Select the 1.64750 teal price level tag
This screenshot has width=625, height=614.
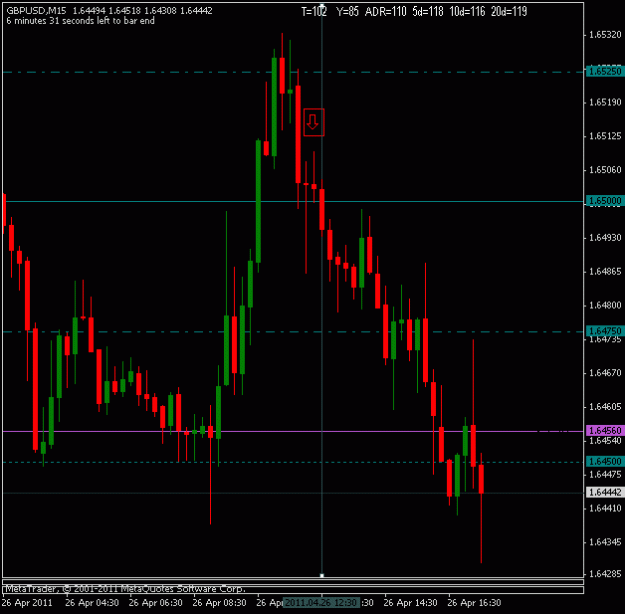(x=604, y=331)
